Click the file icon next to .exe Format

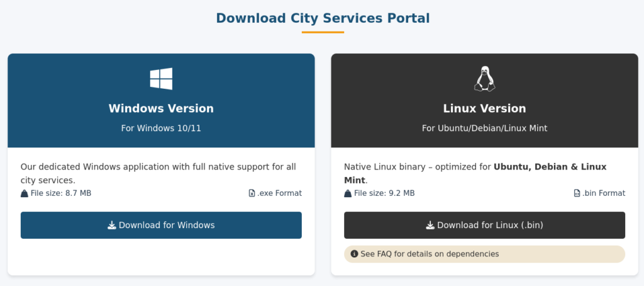click(x=252, y=193)
